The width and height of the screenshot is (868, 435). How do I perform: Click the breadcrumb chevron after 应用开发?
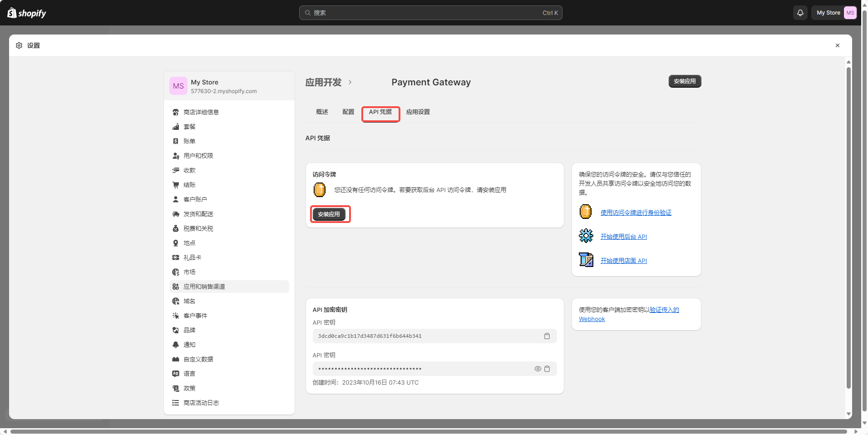click(350, 82)
